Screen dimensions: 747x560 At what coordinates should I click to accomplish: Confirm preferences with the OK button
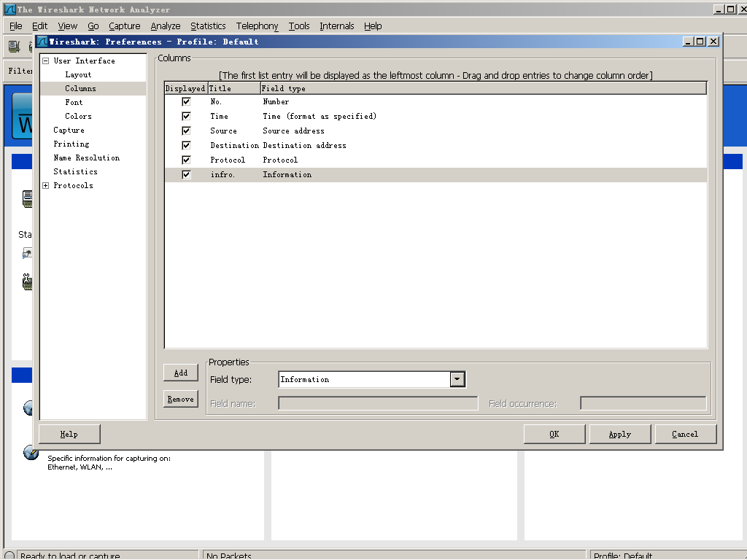[554, 434]
